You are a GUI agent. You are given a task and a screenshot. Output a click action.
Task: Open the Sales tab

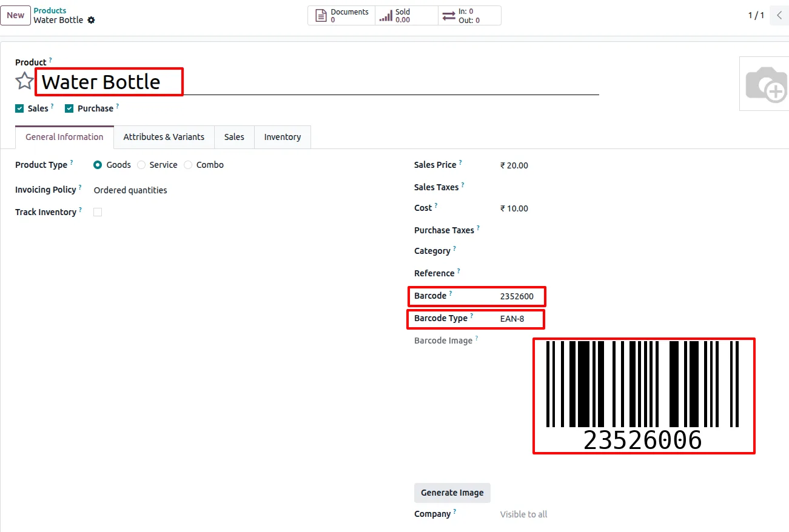pyautogui.click(x=234, y=137)
